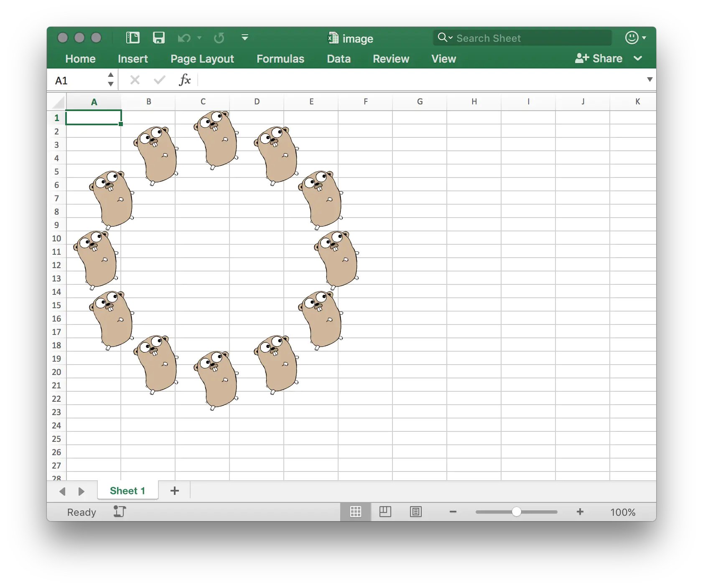Viewport: 703px width, 588px height.
Task: Expand the formula bar dropdown arrow
Action: (650, 79)
